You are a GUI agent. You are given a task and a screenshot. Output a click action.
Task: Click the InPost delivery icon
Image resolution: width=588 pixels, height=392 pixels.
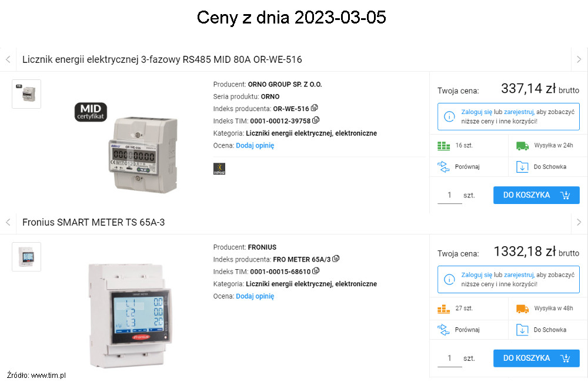[x=219, y=169]
